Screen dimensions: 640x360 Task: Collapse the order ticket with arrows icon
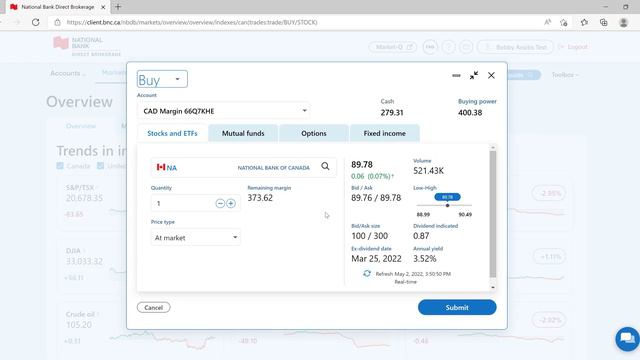(474, 76)
